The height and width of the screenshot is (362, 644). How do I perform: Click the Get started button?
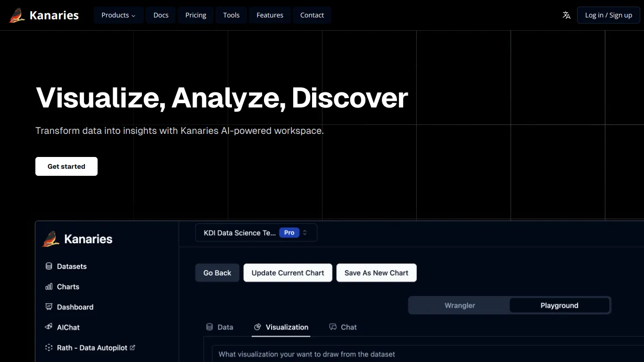click(x=66, y=166)
